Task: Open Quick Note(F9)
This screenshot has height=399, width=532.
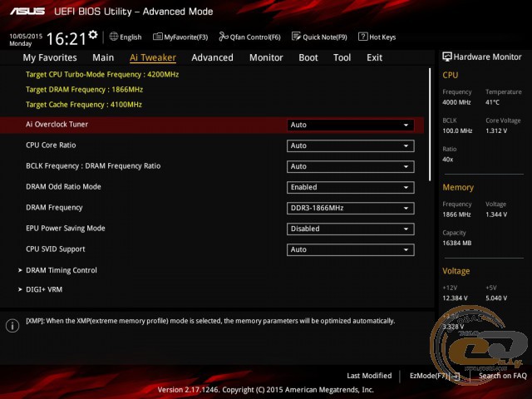Action: pos(319,37)
